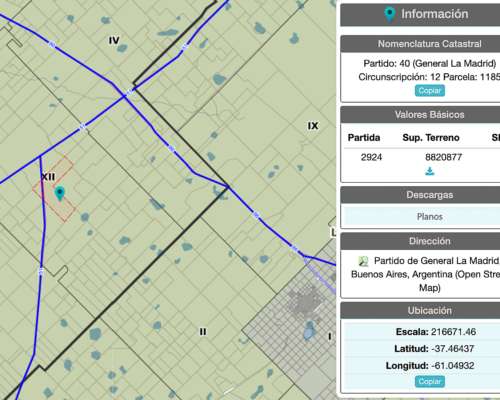
Task: Click the Sup. Terreno column header
Action: pos(431,137)
